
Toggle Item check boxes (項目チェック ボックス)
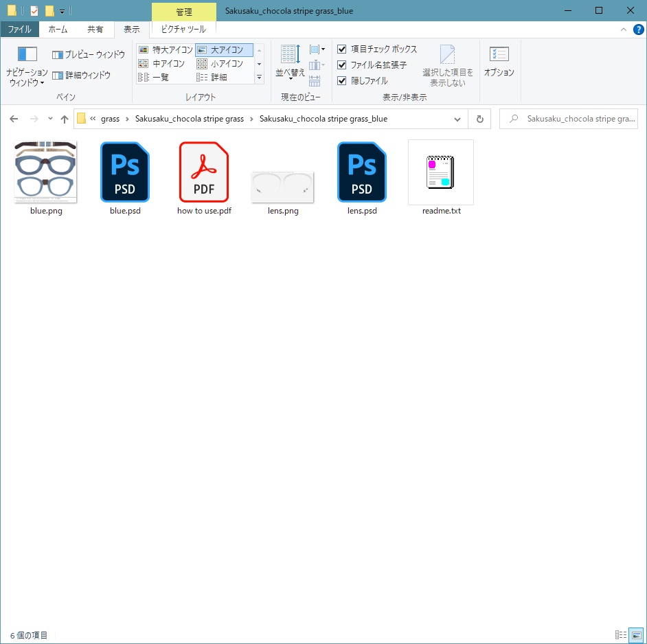click(377, 49)
